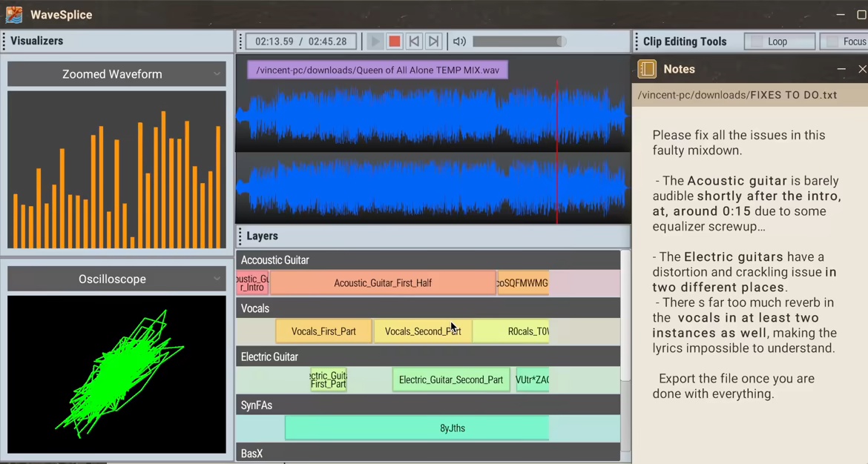Grab the transport toolbar drag handle
This screenshot has width=868, height=464.
point(240,42)
